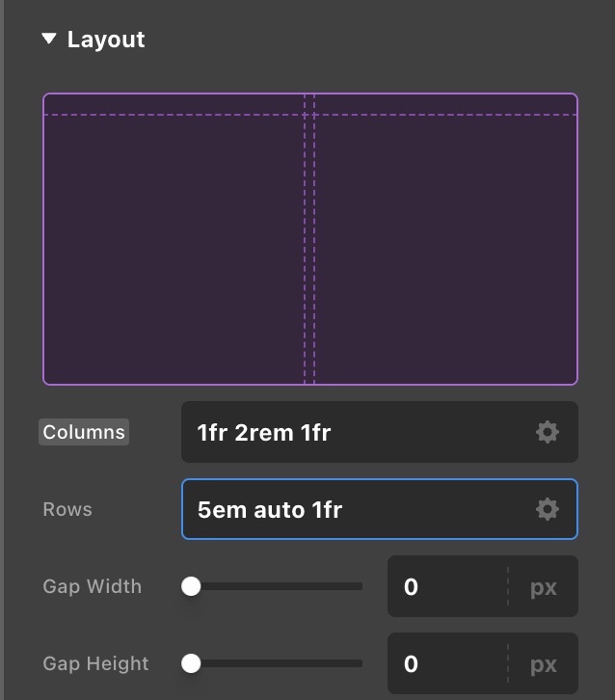Click the Gap Height label

[x=95, y=663]
